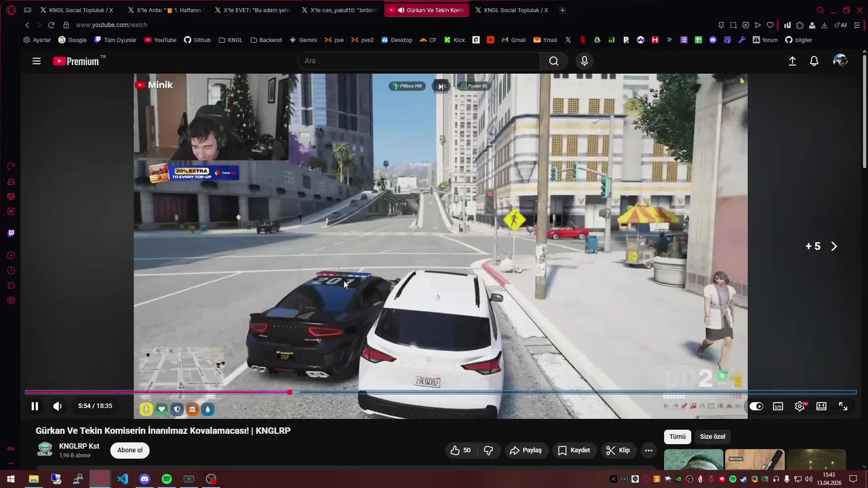
Task: Switch to theater mode
Action: click(x=821, y=406)
